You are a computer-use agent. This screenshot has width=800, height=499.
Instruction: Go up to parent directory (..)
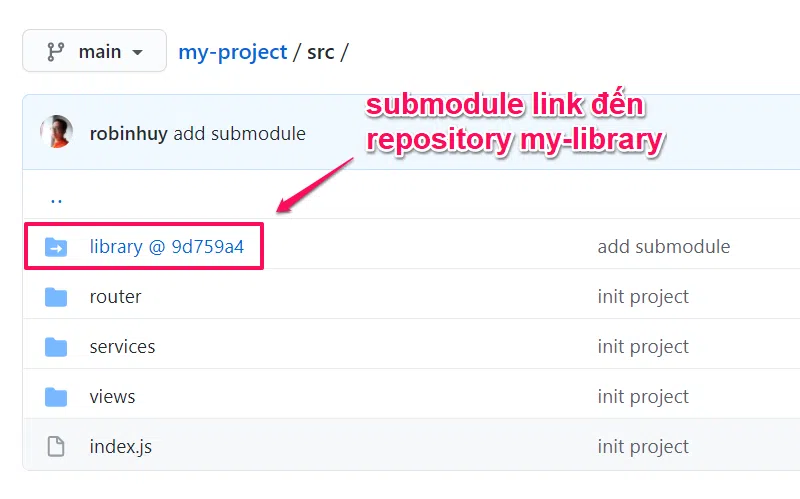[x=56, y=197]
